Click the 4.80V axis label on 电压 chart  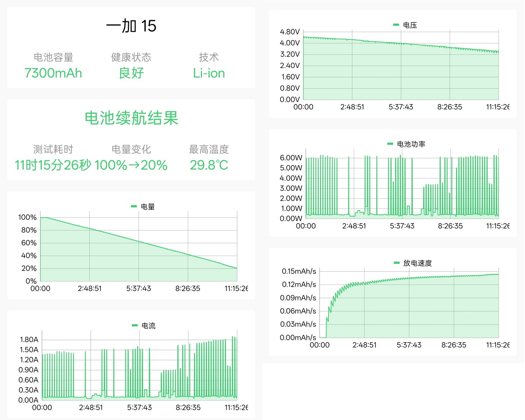pyautogui.click(x=290, y=32)
